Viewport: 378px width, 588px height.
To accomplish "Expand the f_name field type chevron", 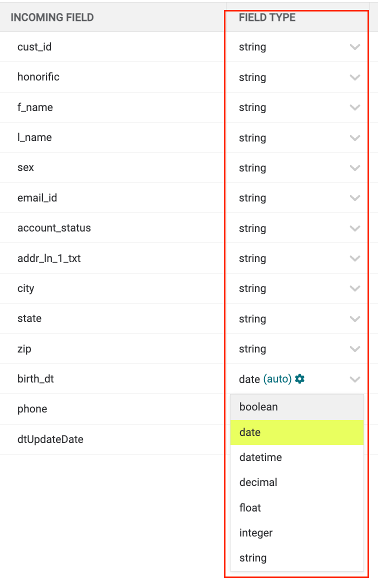I will [x=355, y=107].
